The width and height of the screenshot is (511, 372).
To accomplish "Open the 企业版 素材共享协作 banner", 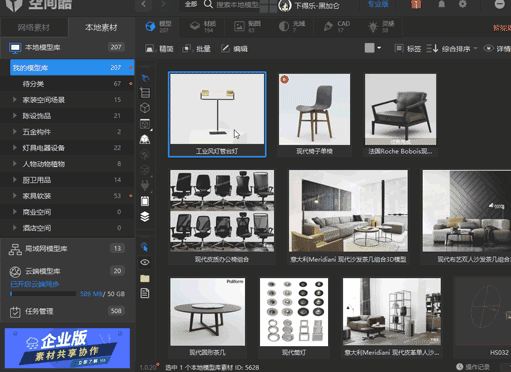I will [67, 348].
